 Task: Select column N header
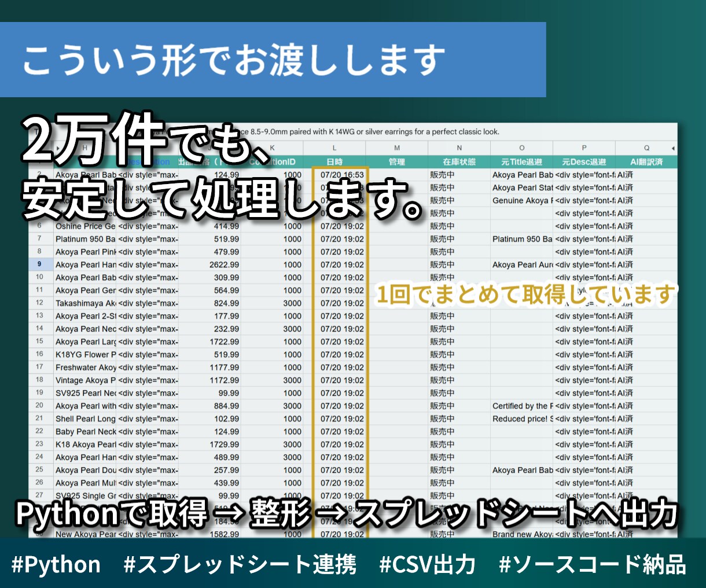click(459, 148)
